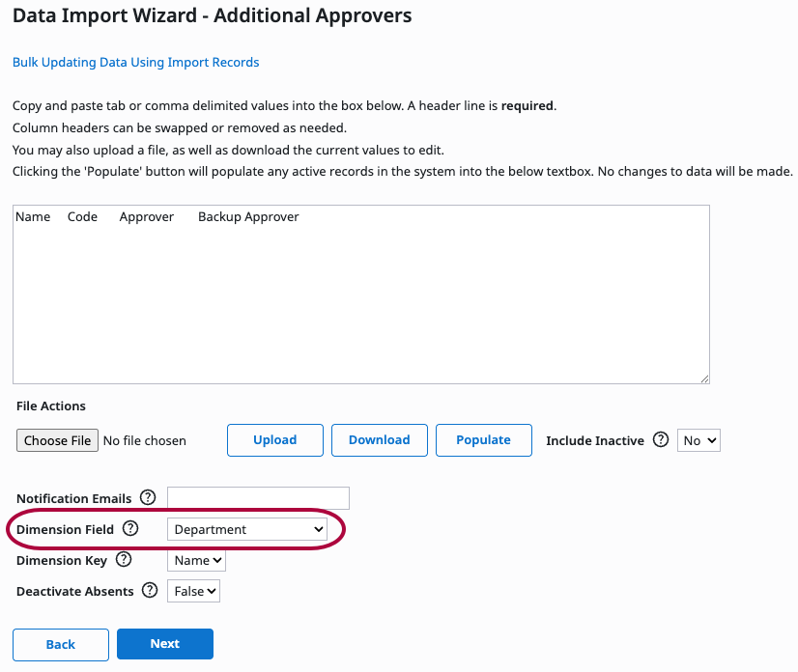The image size is (798, 672).
Task: Download current values file
Action: point(379,440)
